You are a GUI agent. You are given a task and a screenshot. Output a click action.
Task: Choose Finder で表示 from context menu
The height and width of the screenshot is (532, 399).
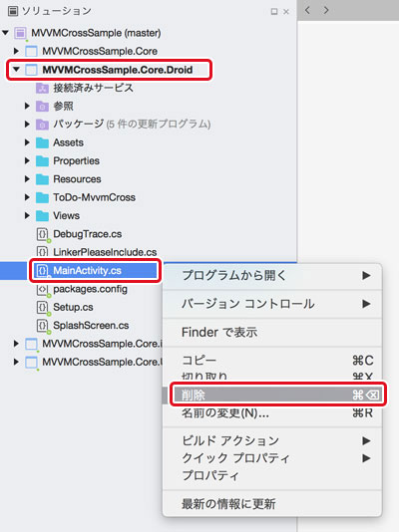272,333
